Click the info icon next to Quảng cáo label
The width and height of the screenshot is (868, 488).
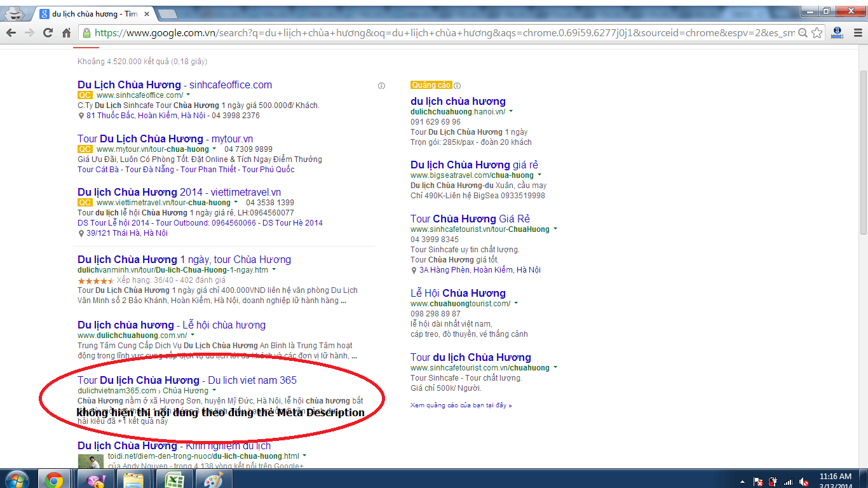[457, 85]
